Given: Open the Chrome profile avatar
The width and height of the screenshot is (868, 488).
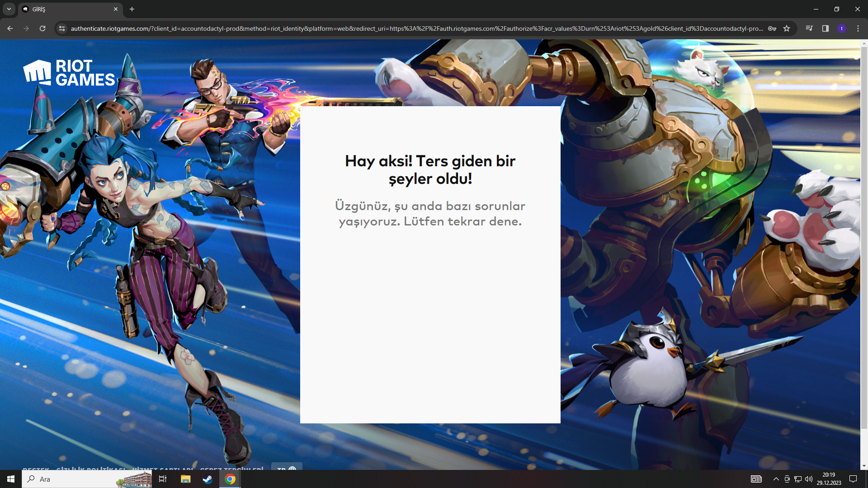Looking at the screenshot, I should click(841, 28).
